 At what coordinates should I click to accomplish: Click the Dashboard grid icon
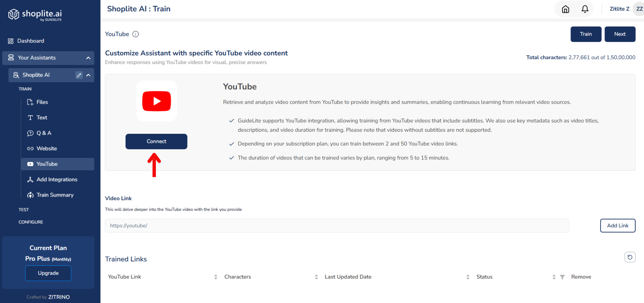(x=10, y=41)
